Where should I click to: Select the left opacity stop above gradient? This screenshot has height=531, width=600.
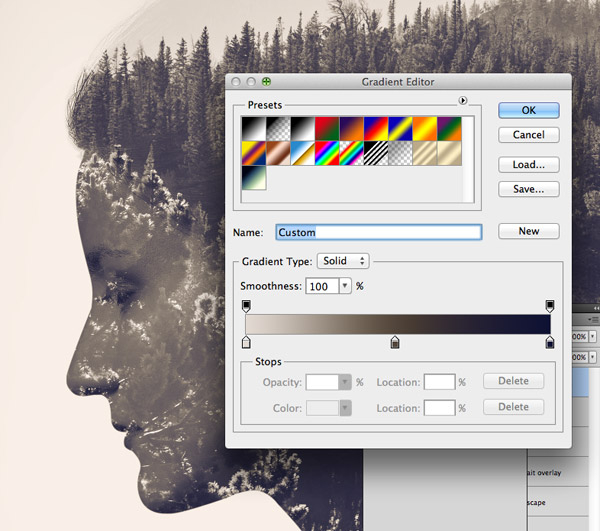coord(246,305)
